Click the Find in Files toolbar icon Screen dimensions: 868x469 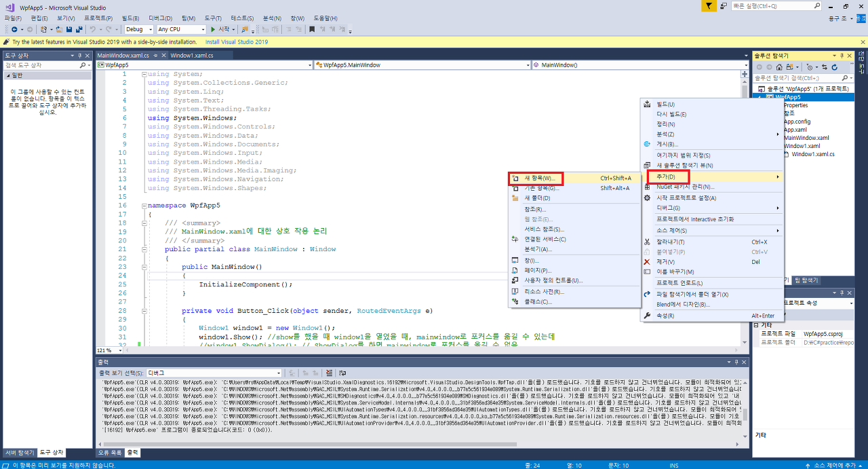coord(243,29)
